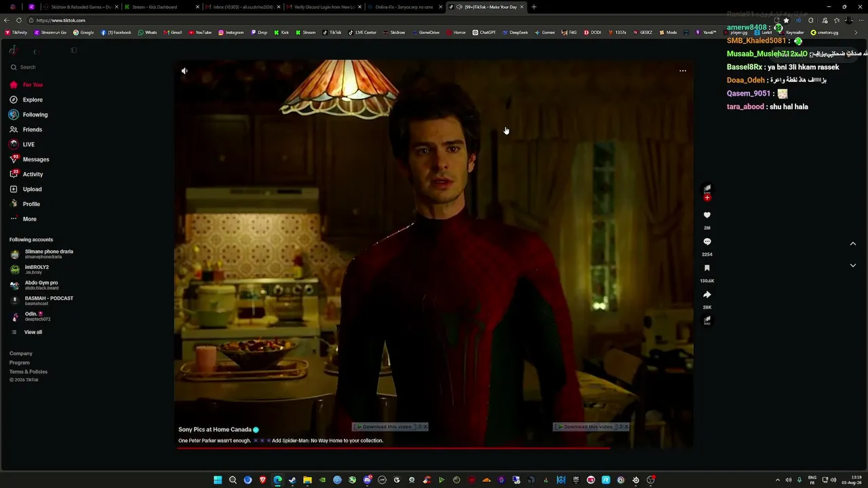Open File Explorer from the taskbar
Image resolution: width=868 pixels, height=488 pixels.
[x=307, y=480]
